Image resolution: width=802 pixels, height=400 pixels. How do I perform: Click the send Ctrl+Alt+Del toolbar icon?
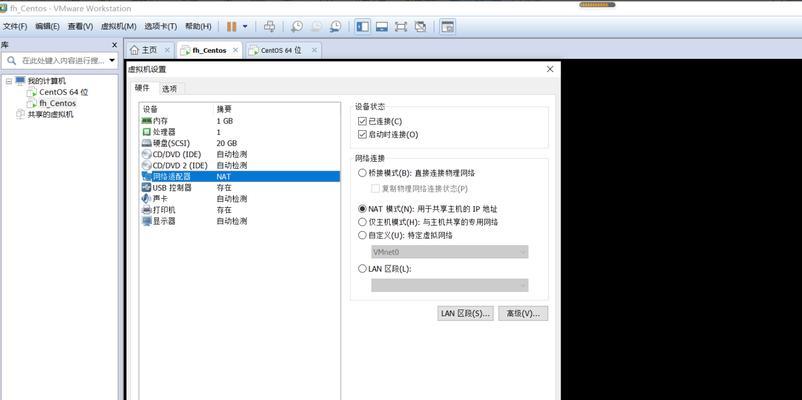pos(270,27)
